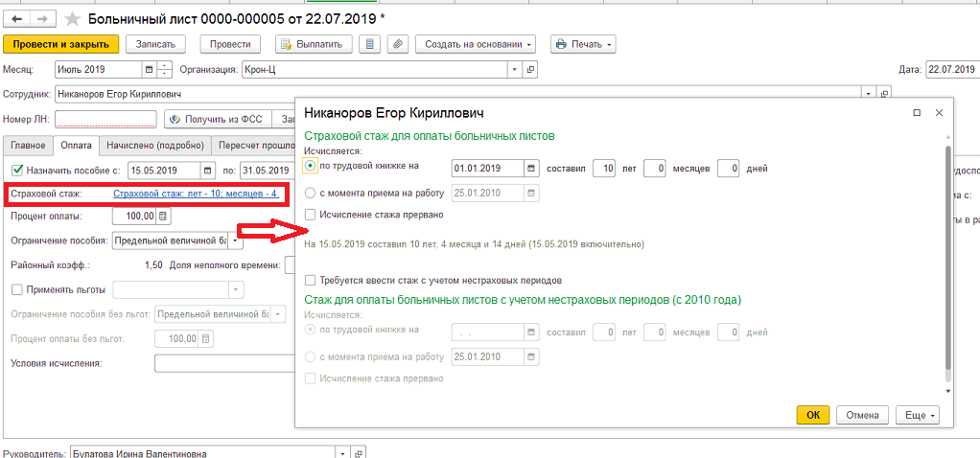Screen dimensions: 980x458
Task: Open calendar picker for 01.01.2019 date
Action: point(531,168)
